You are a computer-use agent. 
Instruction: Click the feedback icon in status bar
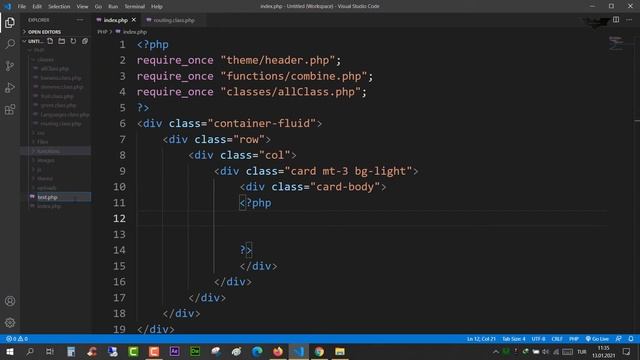click(619, 339)
